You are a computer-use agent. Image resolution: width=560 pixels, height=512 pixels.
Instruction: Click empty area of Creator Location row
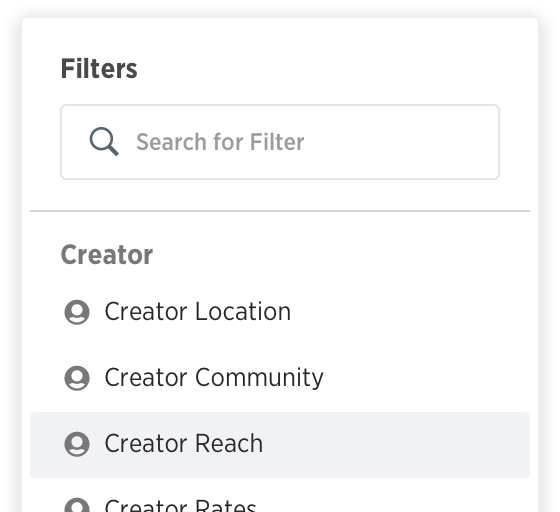(411, 312)
